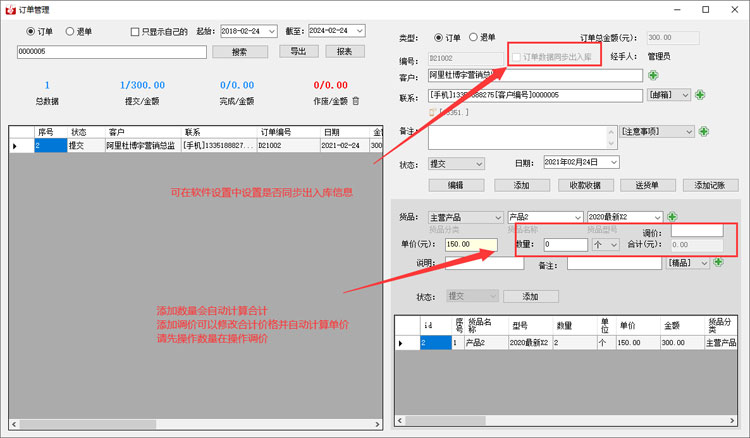Open the 起始 date dropdown 2018-02-24

tap(272, 32)
